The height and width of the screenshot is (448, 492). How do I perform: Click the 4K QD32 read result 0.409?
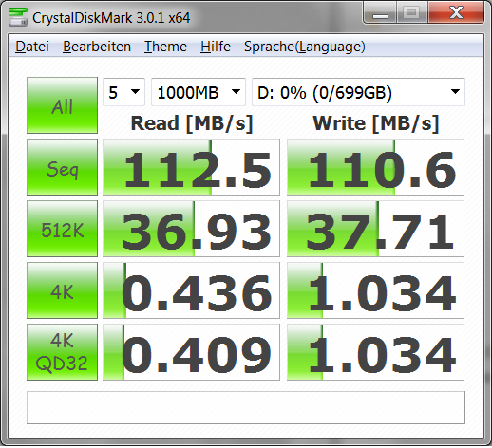191,352
